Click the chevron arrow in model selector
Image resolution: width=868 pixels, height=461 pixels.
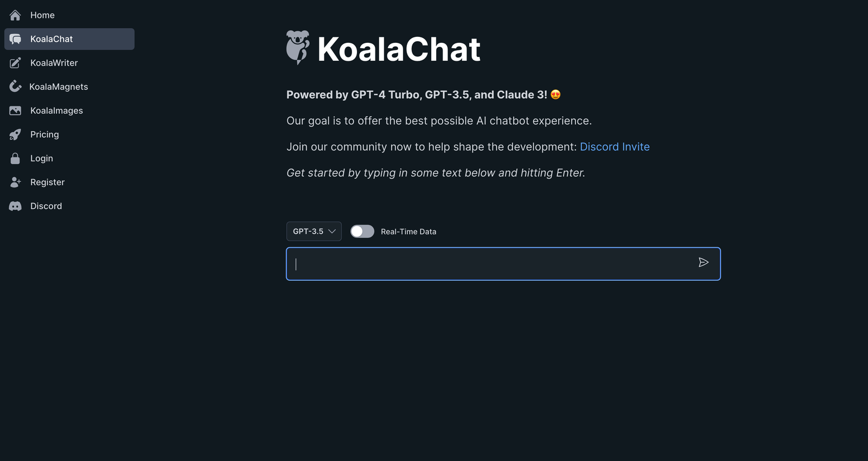(x=332, y=232)
